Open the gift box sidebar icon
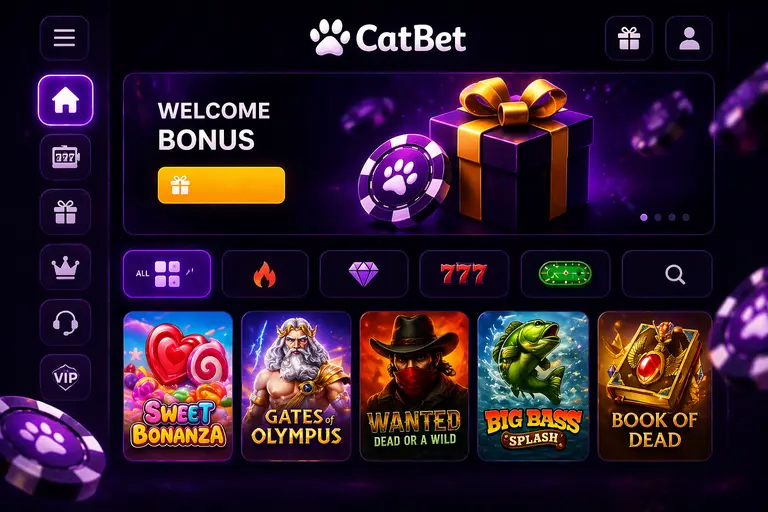The width and height of the screenshot is (768, 512). (x=65, y=212)
